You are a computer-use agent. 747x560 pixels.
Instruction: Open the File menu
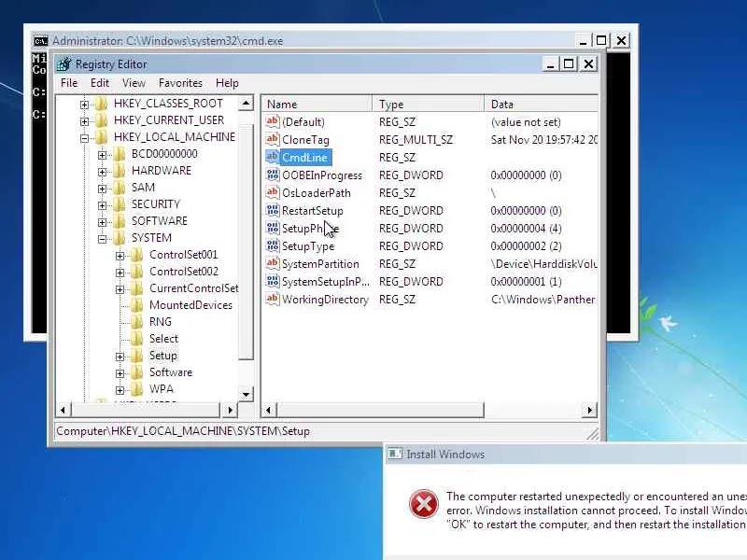pos(69,83)
